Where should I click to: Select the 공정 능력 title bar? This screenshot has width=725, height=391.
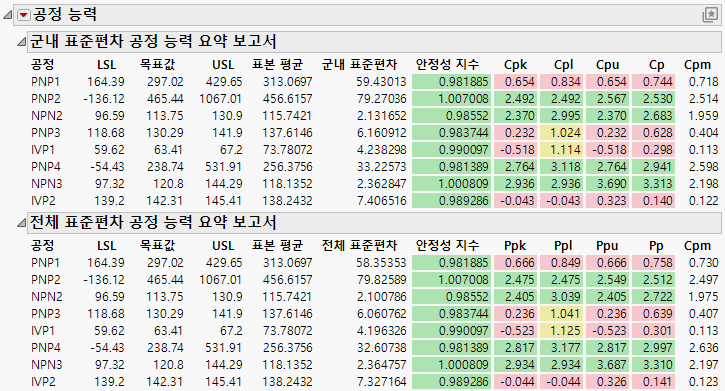(x=368, y=15)
